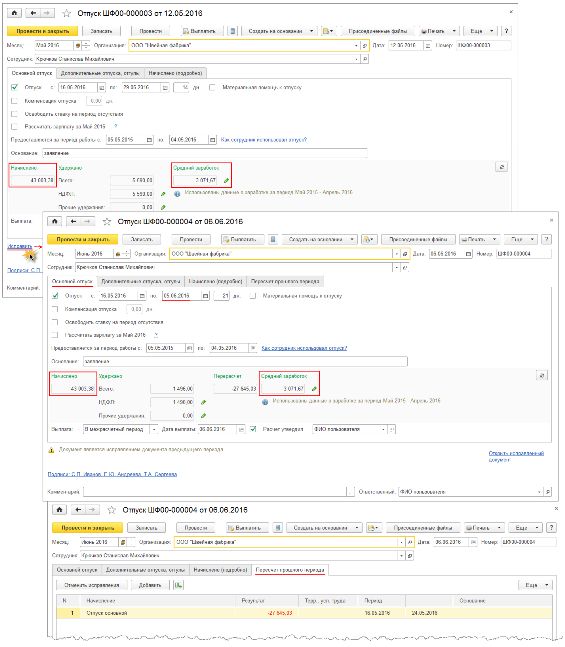The image size is (565, 647).
Task: Toggle the Расчет утвердил checkbox
Action: (x=253, y=429)
